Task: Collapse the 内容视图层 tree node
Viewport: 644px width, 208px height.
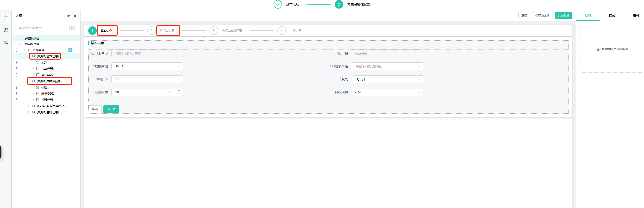Action: [21, 44]
